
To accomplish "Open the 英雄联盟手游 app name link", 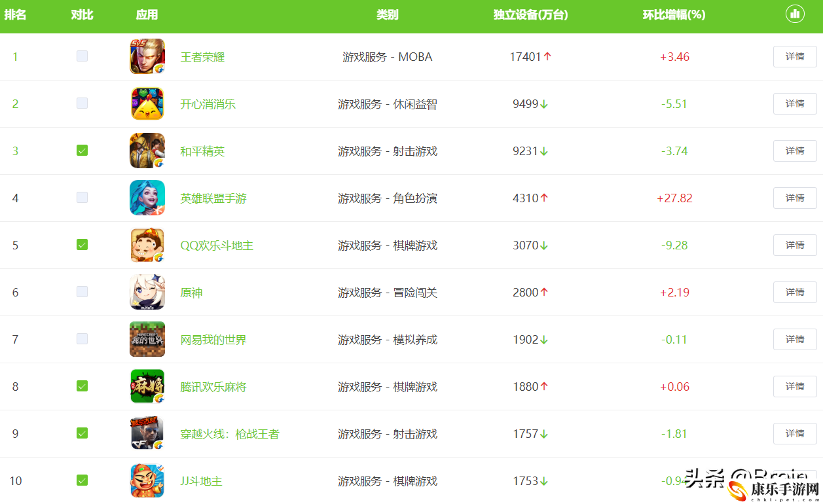I will tap(213, 198).
